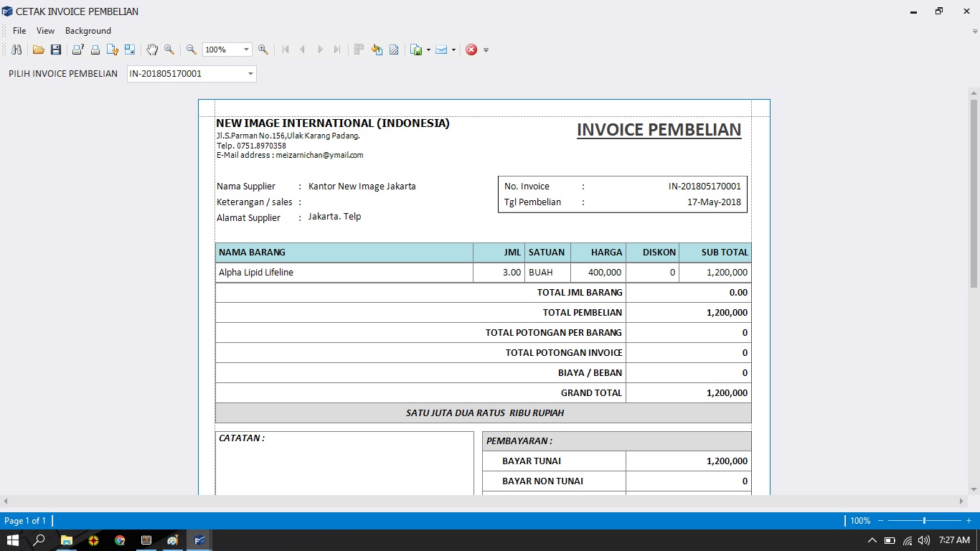Go to previous page arrow
The width and height of the screenshot is (980, 551).
(x=303, y=50)
